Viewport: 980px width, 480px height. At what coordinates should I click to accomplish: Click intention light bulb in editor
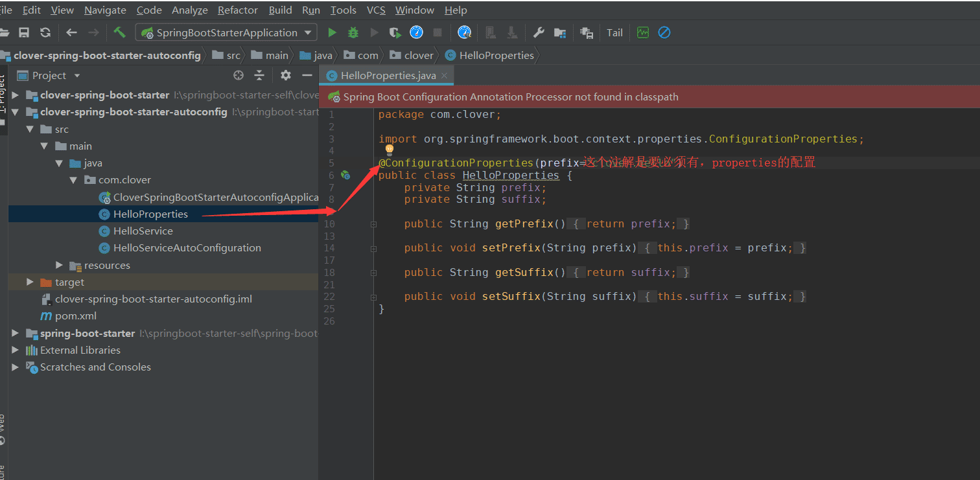(390, 150)
